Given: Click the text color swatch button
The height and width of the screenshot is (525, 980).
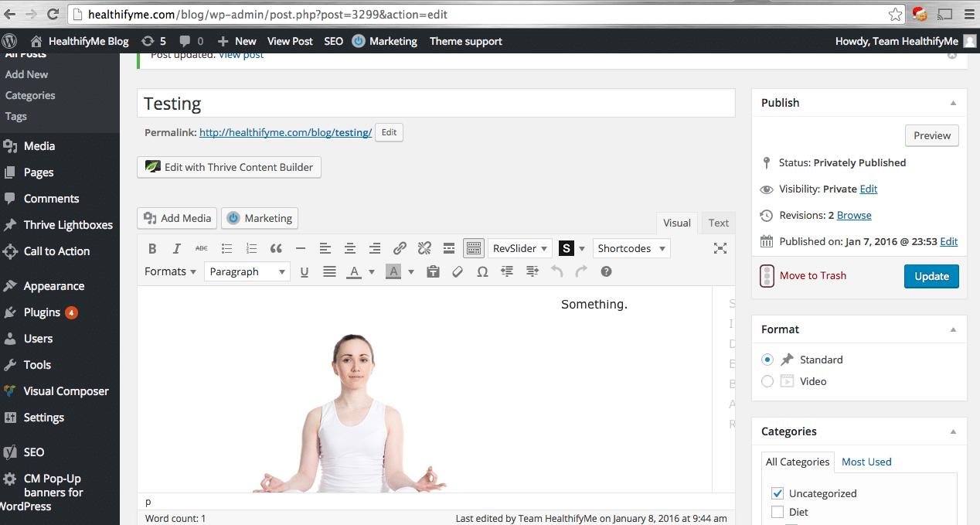Looking at the screenshot, I should click(x=354, y=271).
